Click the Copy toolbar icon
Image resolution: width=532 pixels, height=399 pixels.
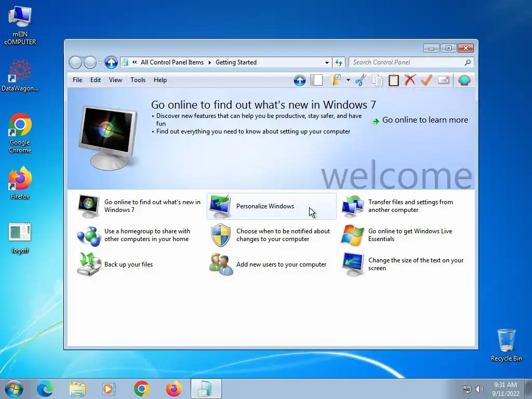(377, 81)
